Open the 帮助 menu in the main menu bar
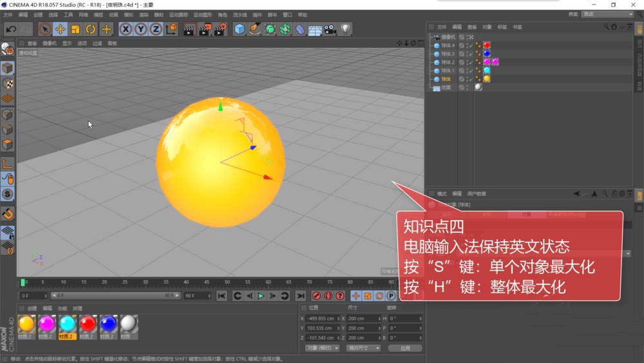The width and height of the screenshot is (644, 363). [x=303, y=15]
